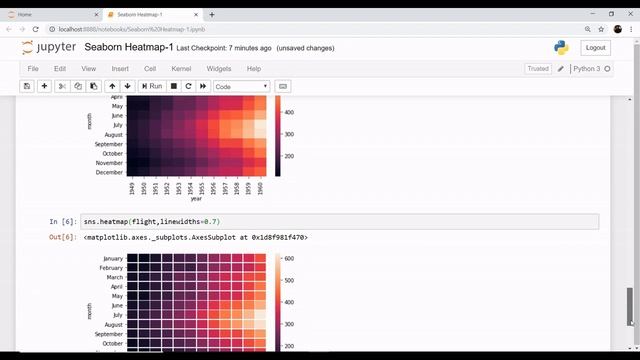Run the selected cell
Image resolution: width=640 pixels, height=360 pixels.
point(152,86)
